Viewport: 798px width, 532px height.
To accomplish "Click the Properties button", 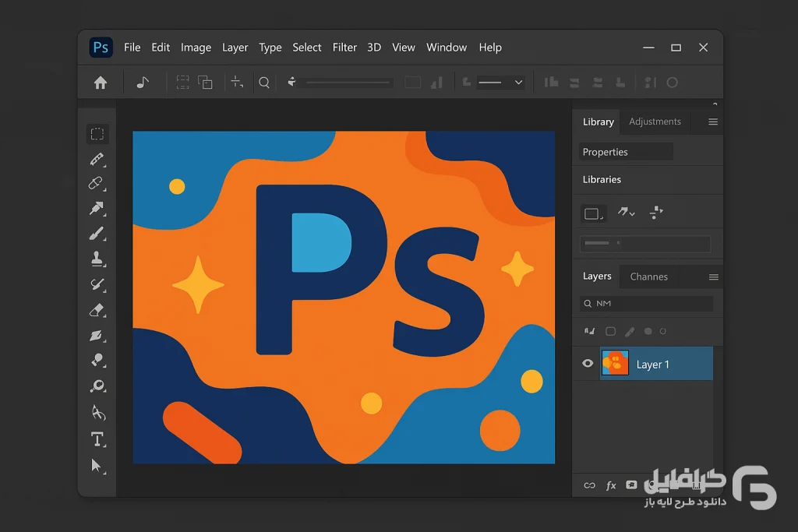I will (626, 152).
